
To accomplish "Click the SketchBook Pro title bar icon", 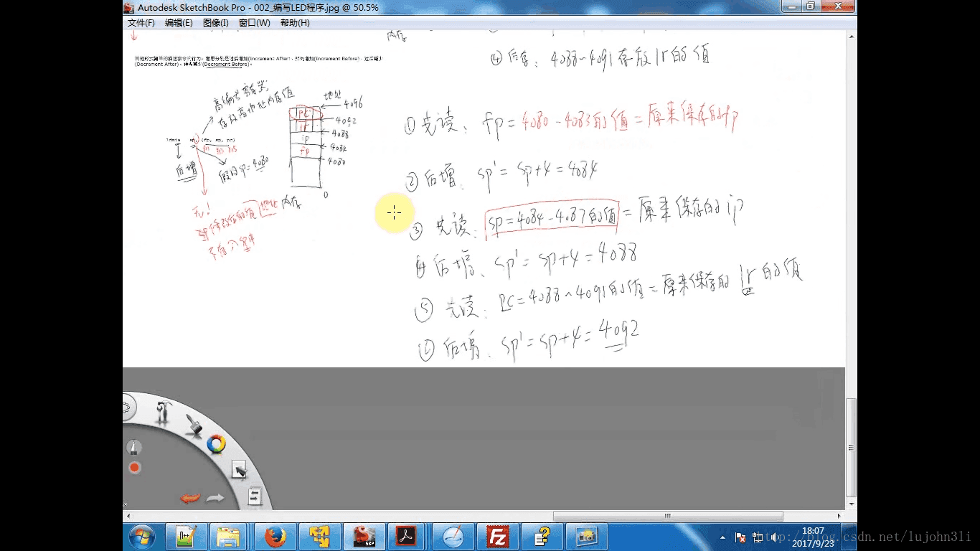I will point(129,8).
